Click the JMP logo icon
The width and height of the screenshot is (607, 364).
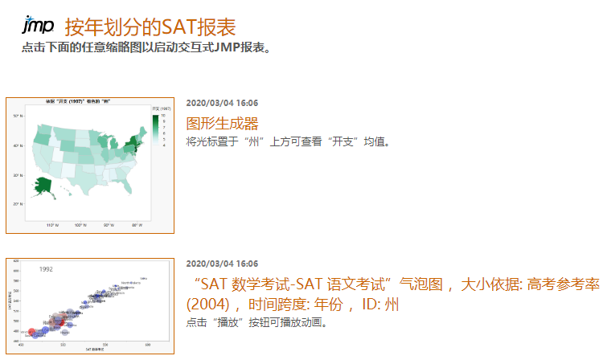(x=38, y=25)
